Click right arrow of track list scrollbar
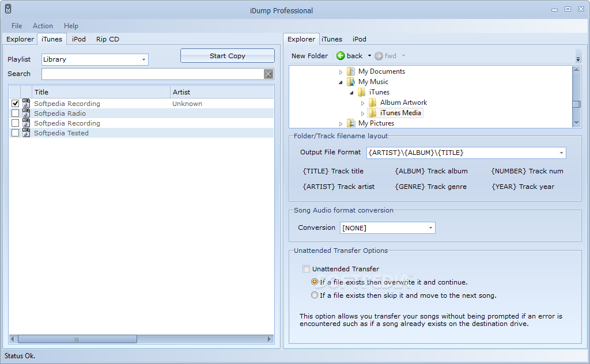The height and width of the screenshot is (364, 590). tap(269, 339)
